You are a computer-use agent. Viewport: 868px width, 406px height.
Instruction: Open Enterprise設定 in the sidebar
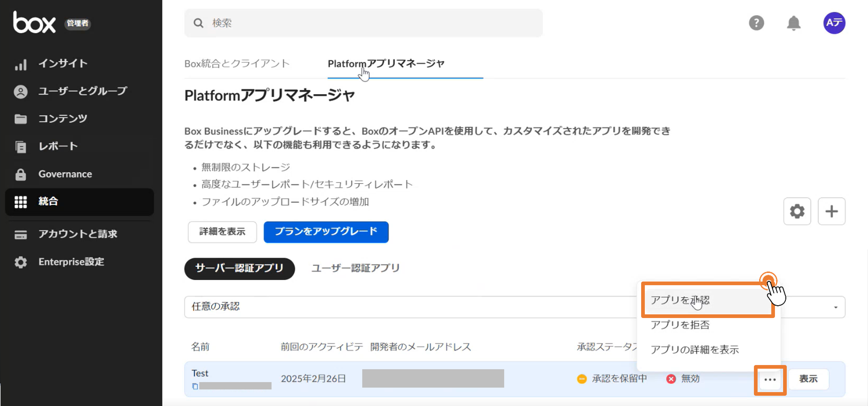coord(71,262)
